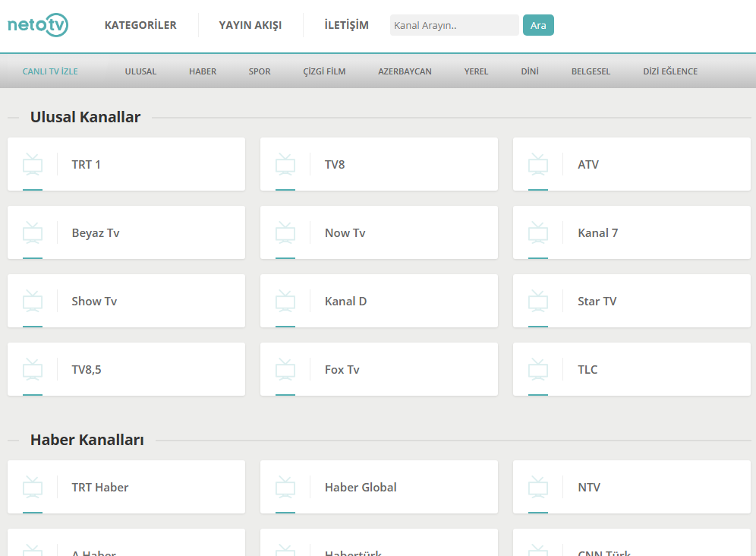The width and height of the screenshot is (756, 556).
Task: Open the Show Tv channel link
Action: click(126, 301)
